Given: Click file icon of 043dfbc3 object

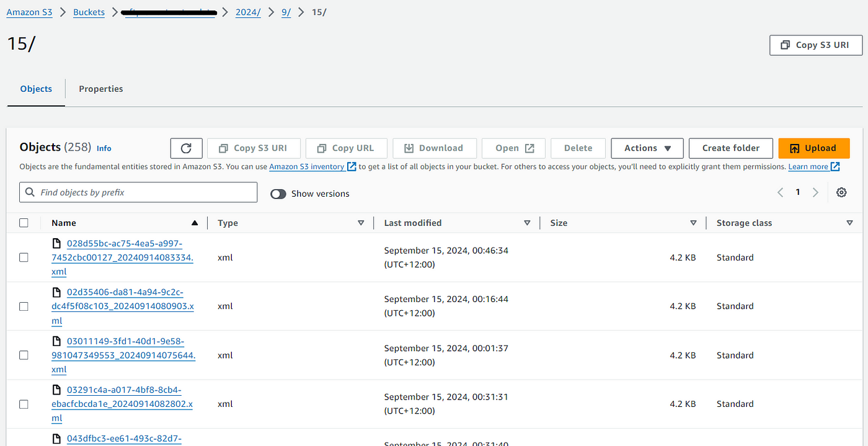Looking at the screenshot, I should [x=57, y=439].
